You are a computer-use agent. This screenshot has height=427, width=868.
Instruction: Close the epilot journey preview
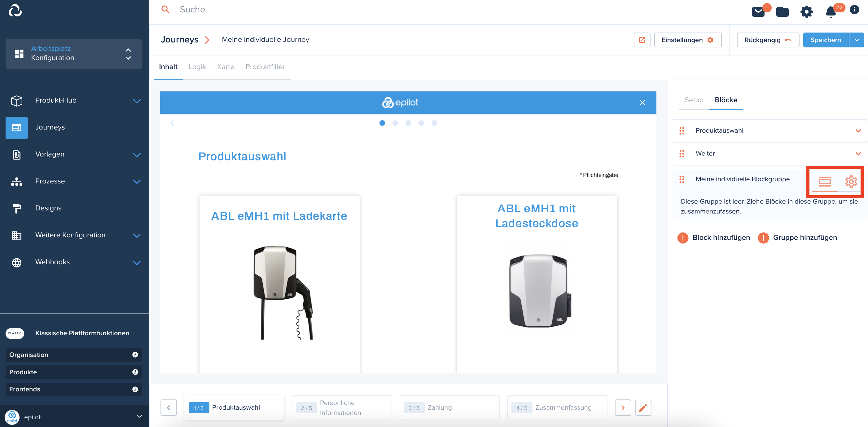[x=642, y=103]
